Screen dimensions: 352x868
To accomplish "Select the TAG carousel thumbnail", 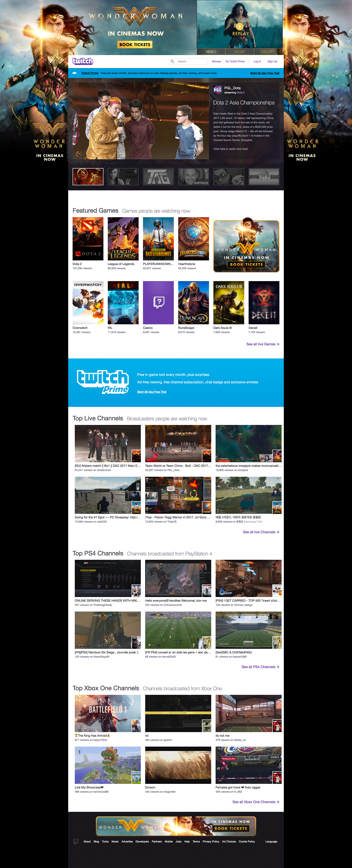I will (158, 176).
